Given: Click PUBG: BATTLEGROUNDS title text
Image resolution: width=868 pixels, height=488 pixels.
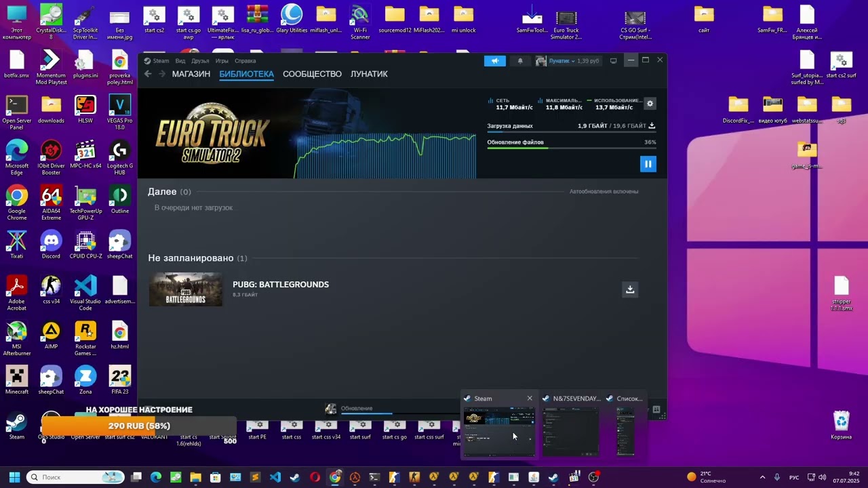Looking at the screenshot, I should click(x=281, y=285).
